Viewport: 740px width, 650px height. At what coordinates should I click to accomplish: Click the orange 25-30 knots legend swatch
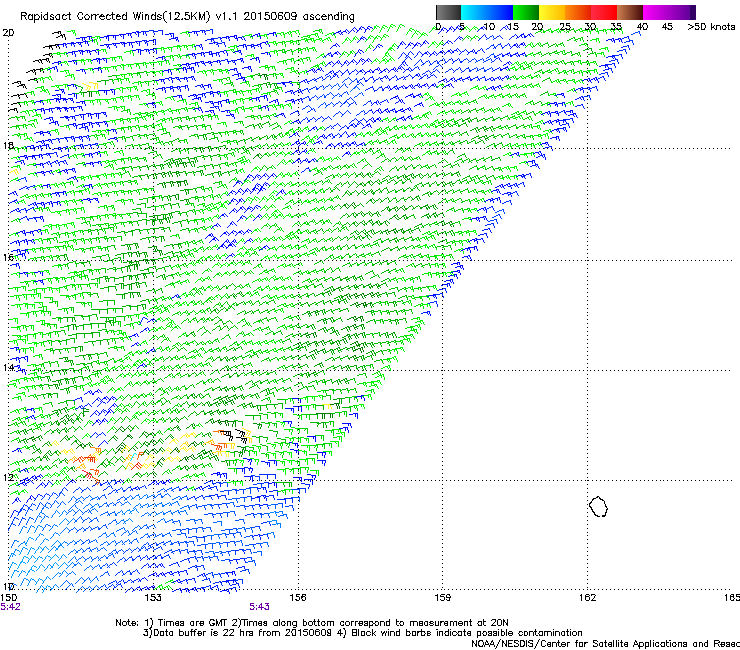578,12
